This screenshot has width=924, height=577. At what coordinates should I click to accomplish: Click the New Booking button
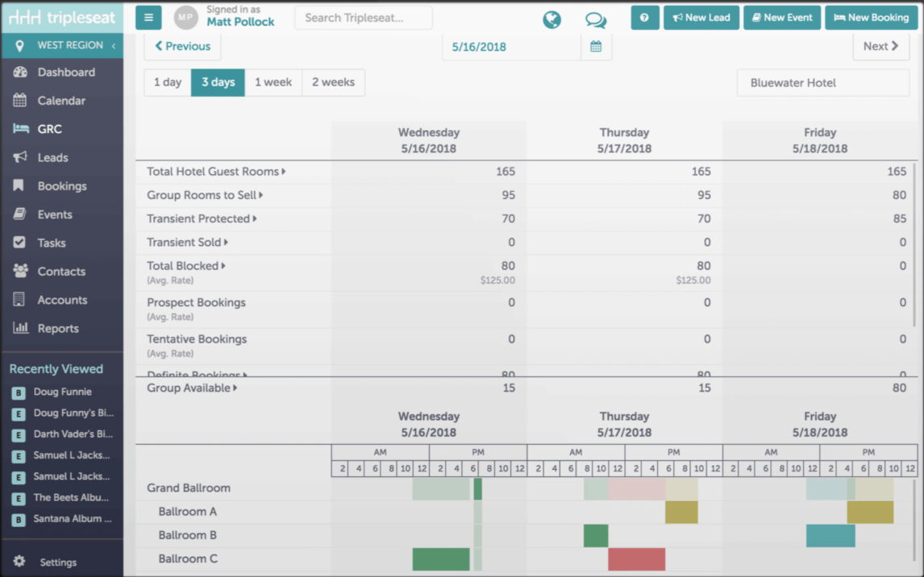pos(871,18)
